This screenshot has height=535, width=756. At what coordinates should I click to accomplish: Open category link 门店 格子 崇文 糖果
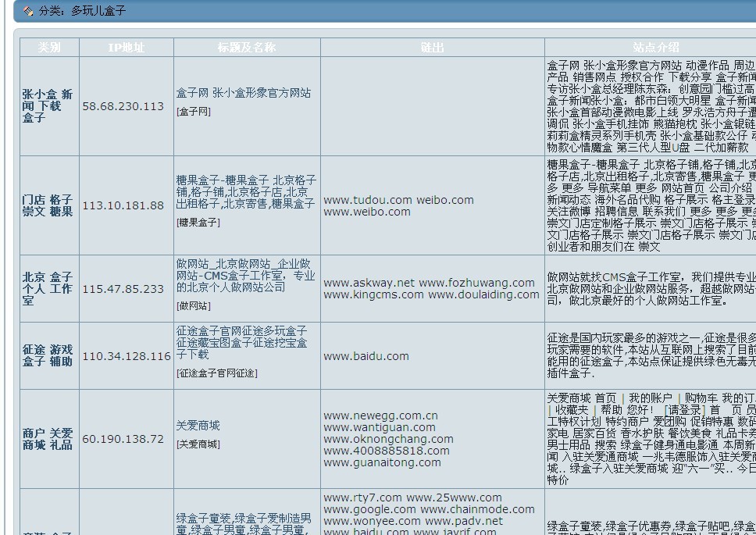(47, 205)
